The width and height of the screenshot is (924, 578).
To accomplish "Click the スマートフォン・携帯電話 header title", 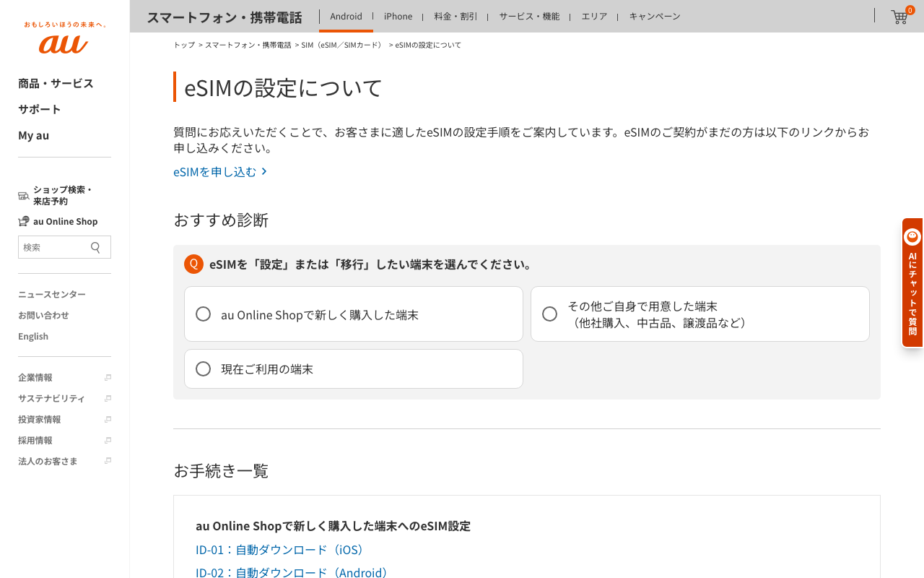I will pyautogui.click(x=225, y=17).
